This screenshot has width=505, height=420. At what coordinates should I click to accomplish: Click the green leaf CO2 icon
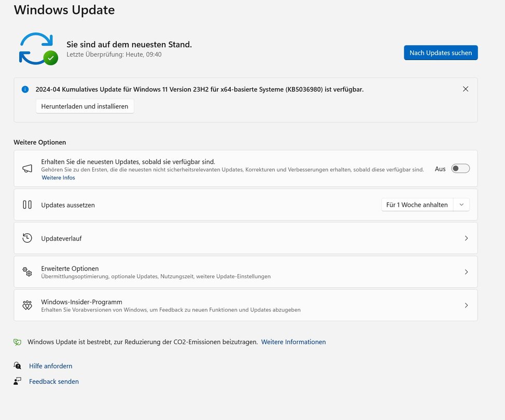(x=18, y=342)
